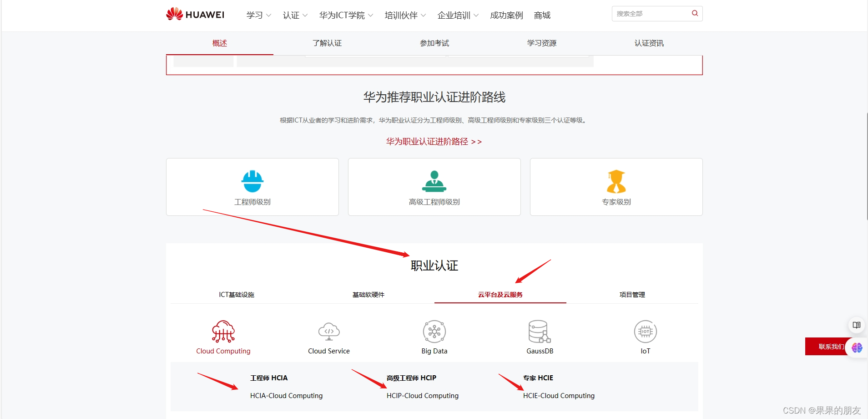The image size is (868, 419).
Task: Open the HCIE-Cloud Computing link
Action: click(559, 396)
